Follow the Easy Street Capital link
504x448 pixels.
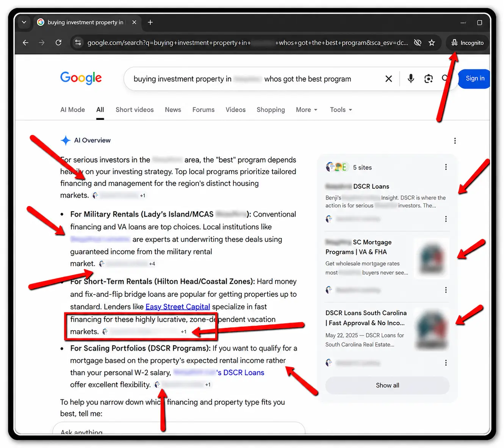[x=178, y=307]
